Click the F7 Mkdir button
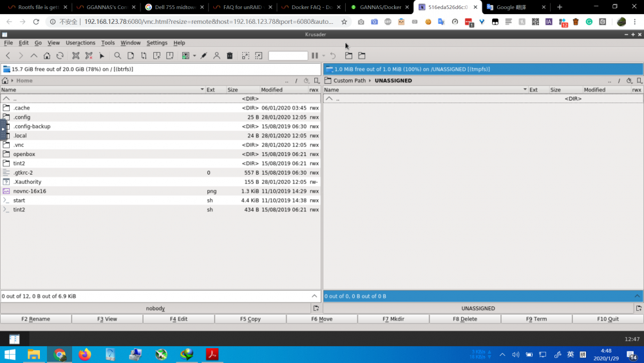The width and height of the screenshot is (644, 363). pyautogui.click(x=393, y=319)
